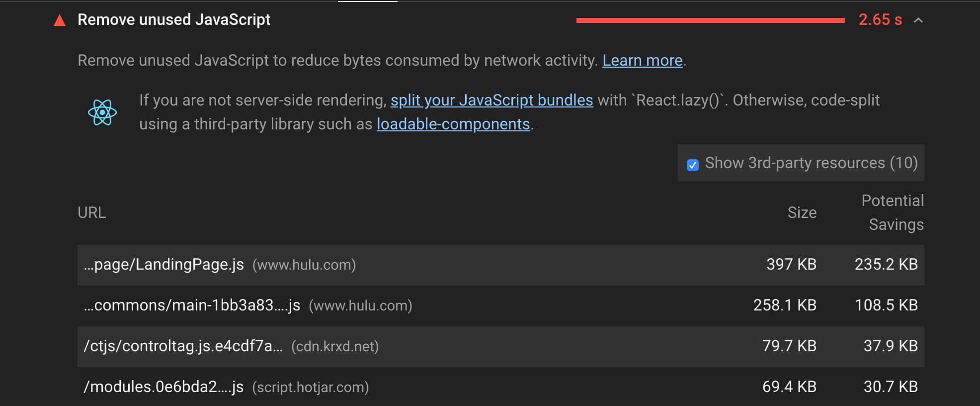Click the red savings progress bar
Viewport: 980px width, 406px height.
[x=710, y=20]
